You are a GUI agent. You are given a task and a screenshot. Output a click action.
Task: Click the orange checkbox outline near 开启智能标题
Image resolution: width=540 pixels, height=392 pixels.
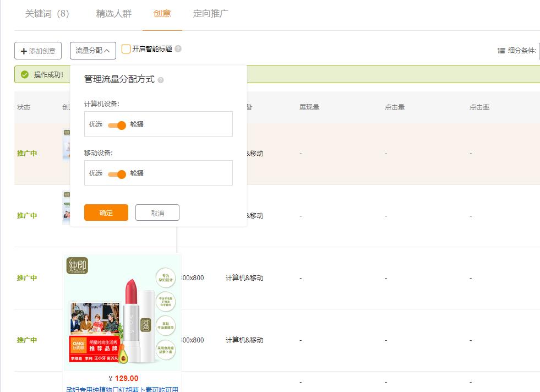click(x=126, y=48)
